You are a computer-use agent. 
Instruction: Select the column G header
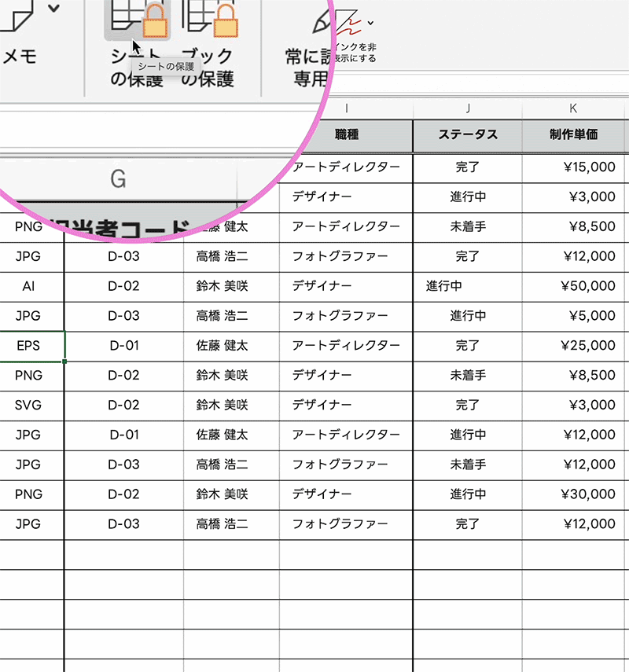[x=118, y=179]
